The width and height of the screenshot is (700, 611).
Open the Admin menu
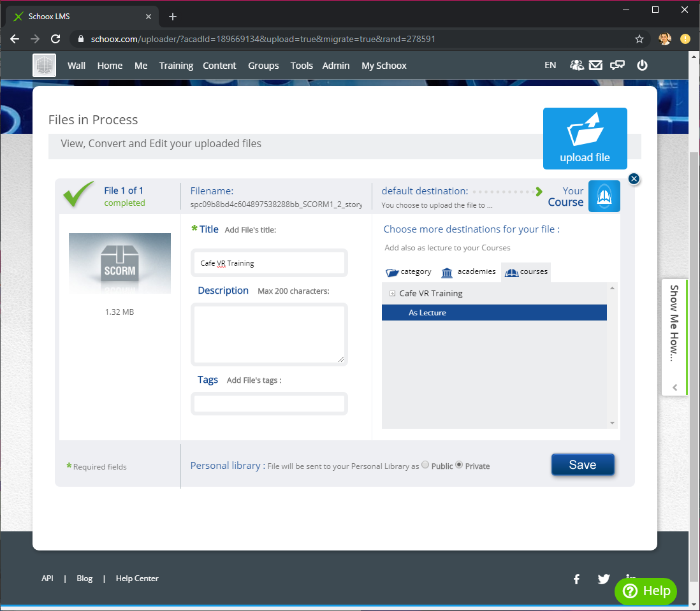click(336, 66)
